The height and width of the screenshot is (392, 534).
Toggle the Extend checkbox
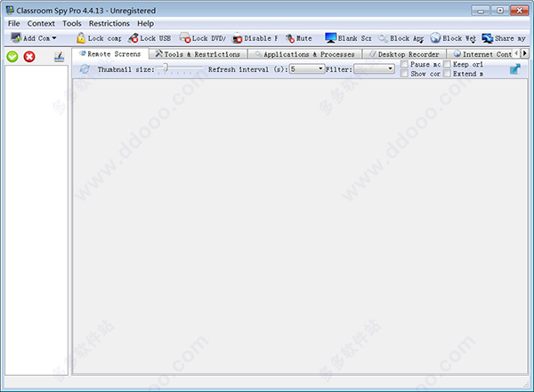tap(447, 74)
